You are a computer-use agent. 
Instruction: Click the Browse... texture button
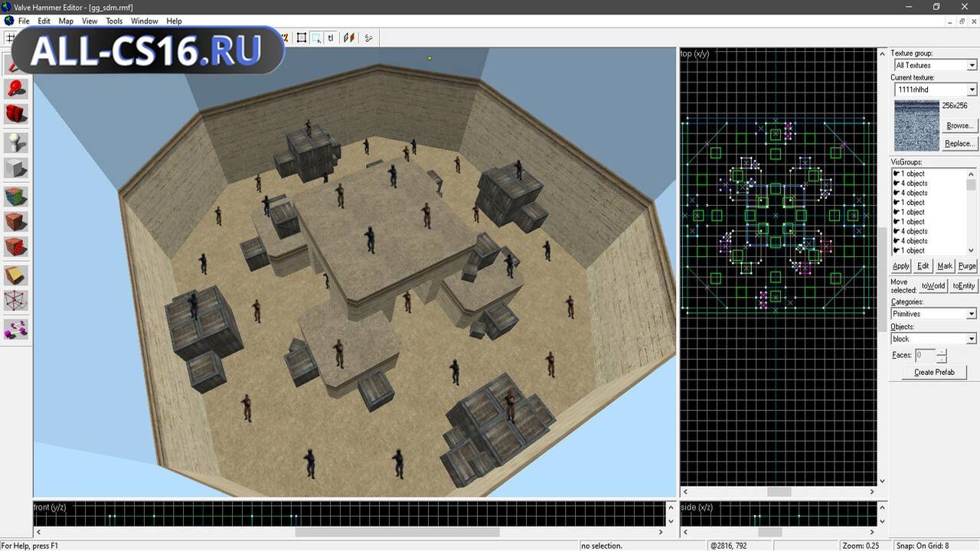(x=959, y=126)
